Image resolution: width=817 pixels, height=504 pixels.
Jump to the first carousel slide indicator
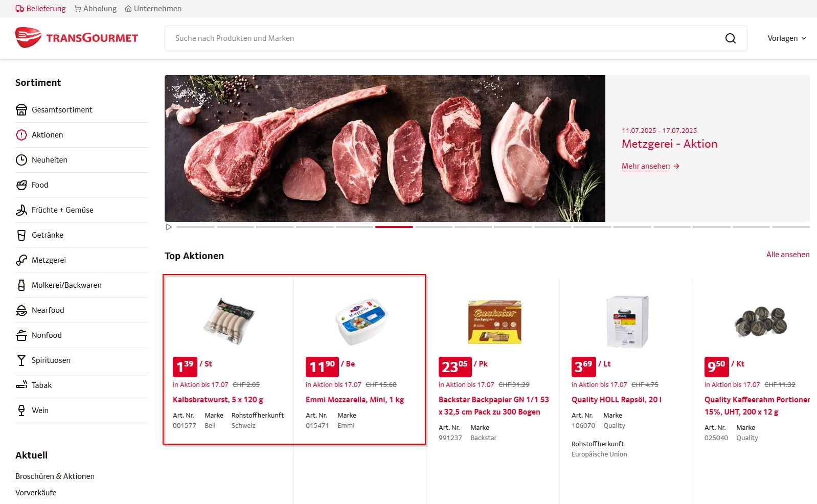196,227
